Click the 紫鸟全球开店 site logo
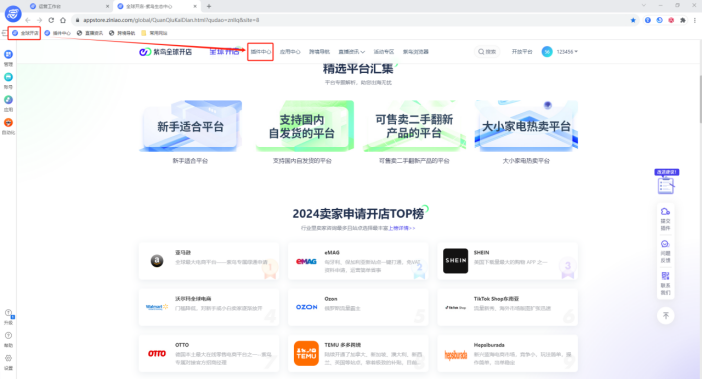This screenshot has height=379, width=703. [165, 52]
